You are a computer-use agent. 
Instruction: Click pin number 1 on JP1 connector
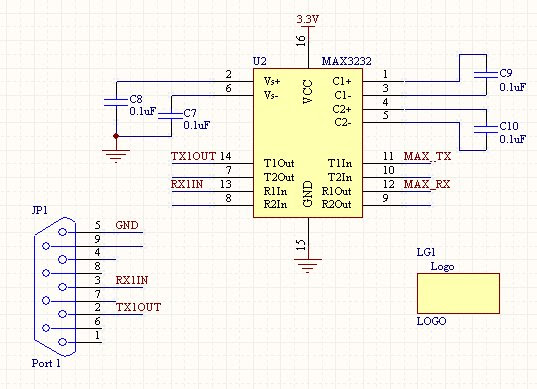point(98,335)
